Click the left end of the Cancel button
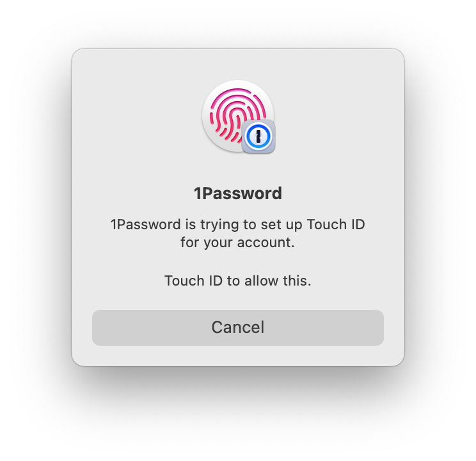The height and width of the screenshot is (461, 476). pos(103,328)
